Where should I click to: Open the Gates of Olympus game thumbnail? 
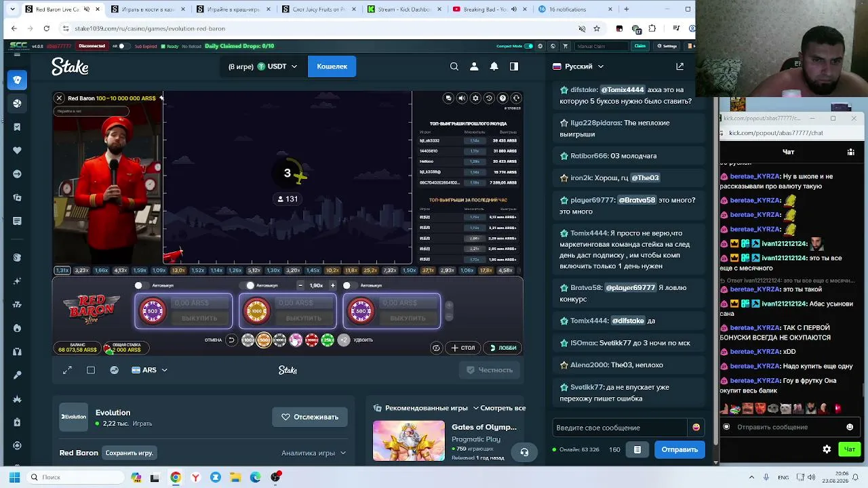point(409,441)
